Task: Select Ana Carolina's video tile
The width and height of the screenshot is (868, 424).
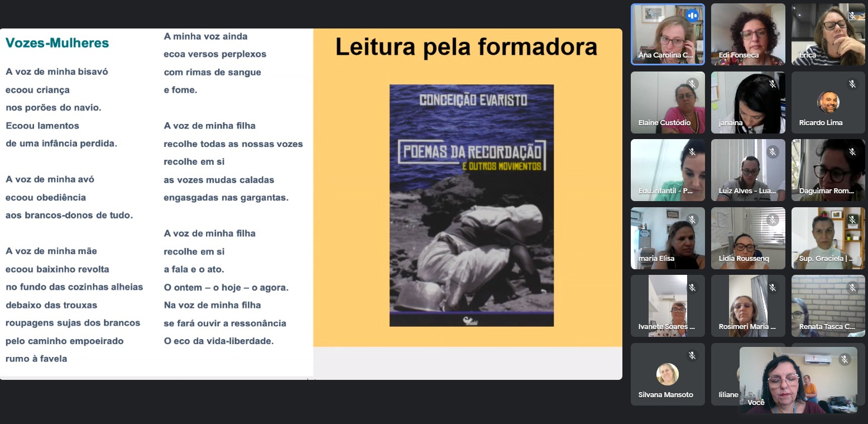Action: pos(668,35)
